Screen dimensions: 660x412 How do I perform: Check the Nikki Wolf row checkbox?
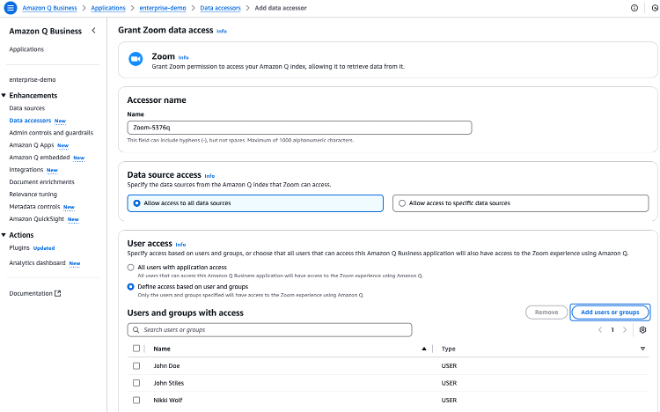(x=136, y=400)
